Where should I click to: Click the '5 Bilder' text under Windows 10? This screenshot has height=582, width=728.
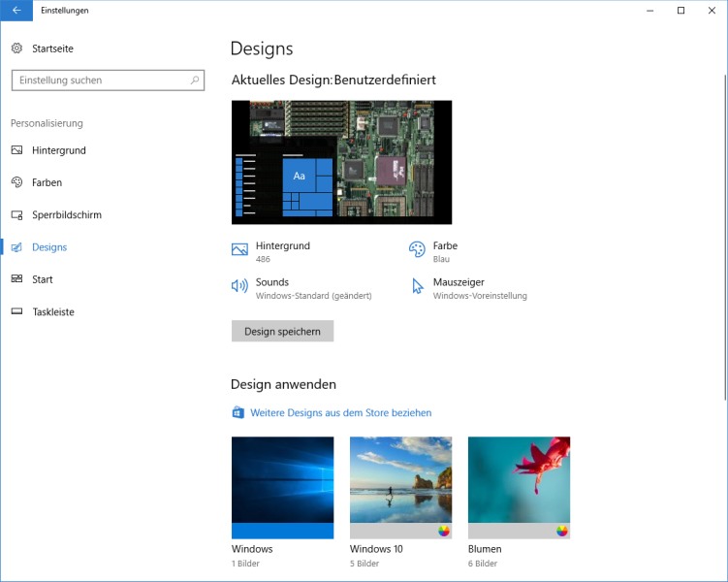pos(364,564)
